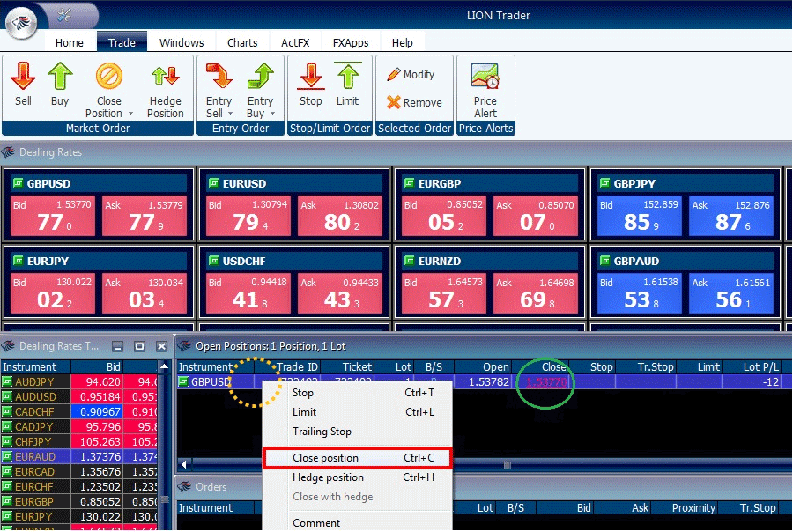This screenshot has height=532, width=793.
Task: Click Open Positions horizontal scroll left arrow
Action: coord(184,464)
